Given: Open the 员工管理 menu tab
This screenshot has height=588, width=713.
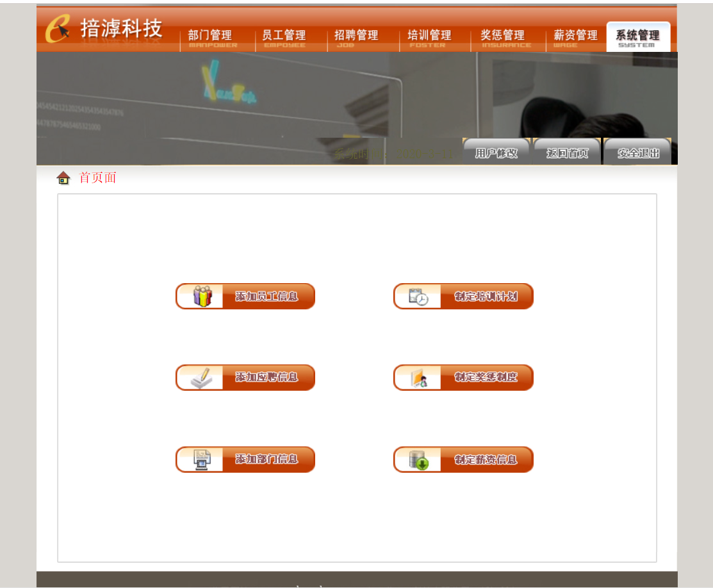Looking at the screenshot, I should (x=285, y=38).
